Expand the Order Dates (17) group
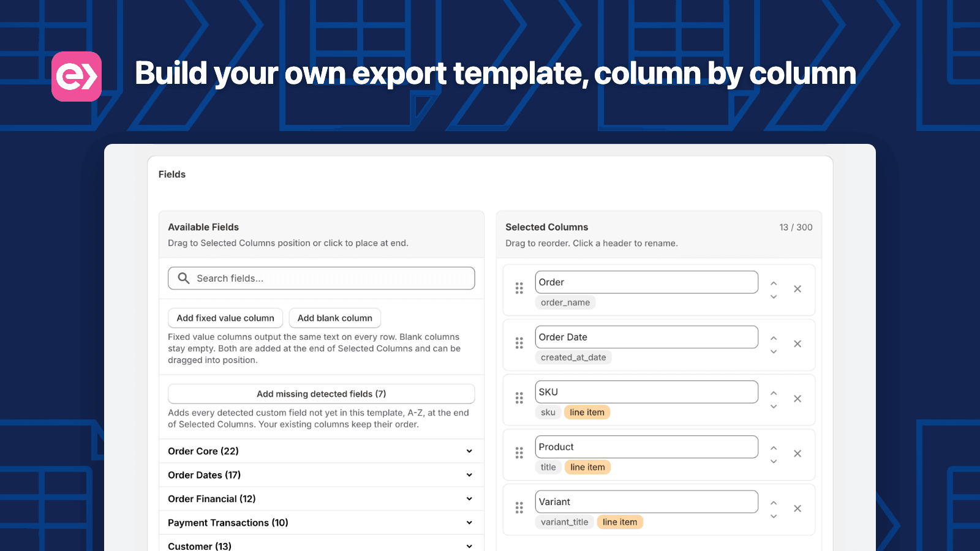Viewport: 980px width, 551px height. [321, 475]
